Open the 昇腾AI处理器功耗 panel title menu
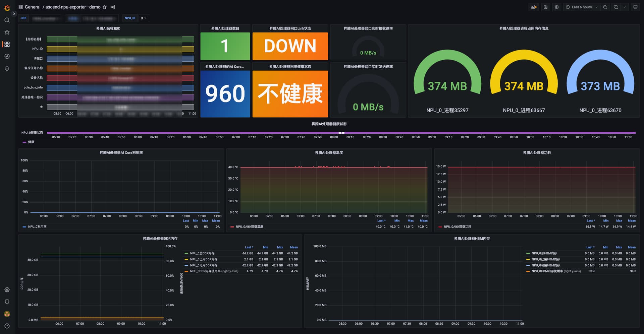Viewport: 644px width, 334px height. click(537, 152)
